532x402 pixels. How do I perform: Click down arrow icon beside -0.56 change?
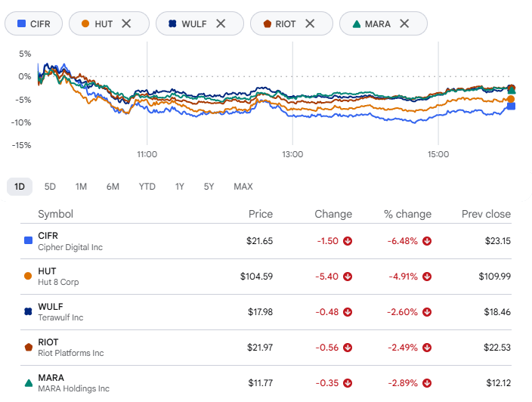348,348
